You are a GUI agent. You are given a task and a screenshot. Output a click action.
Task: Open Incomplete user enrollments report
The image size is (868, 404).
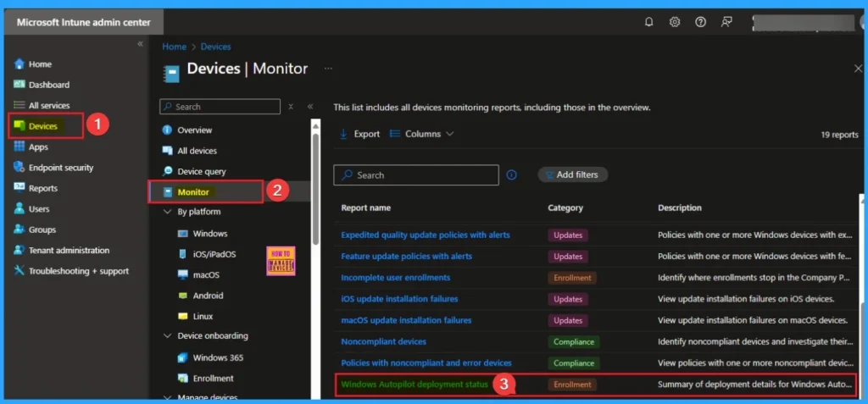(x=395, y=278)
